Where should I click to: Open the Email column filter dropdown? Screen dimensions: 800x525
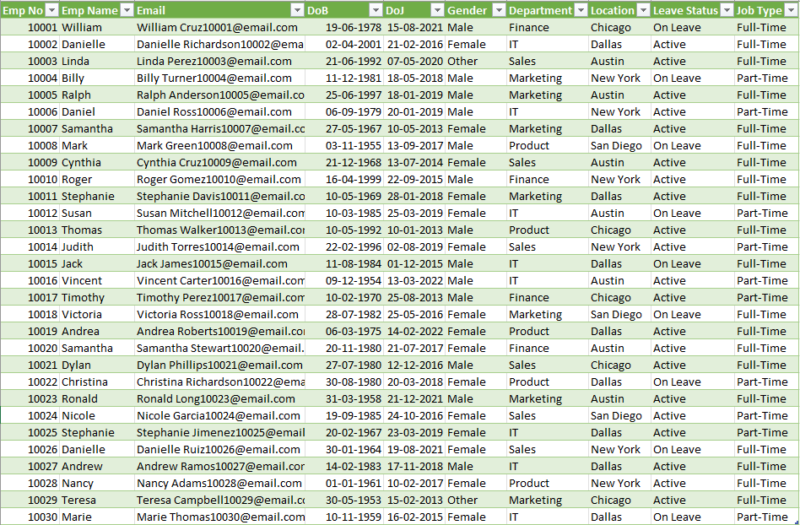[x=297, y=10]
